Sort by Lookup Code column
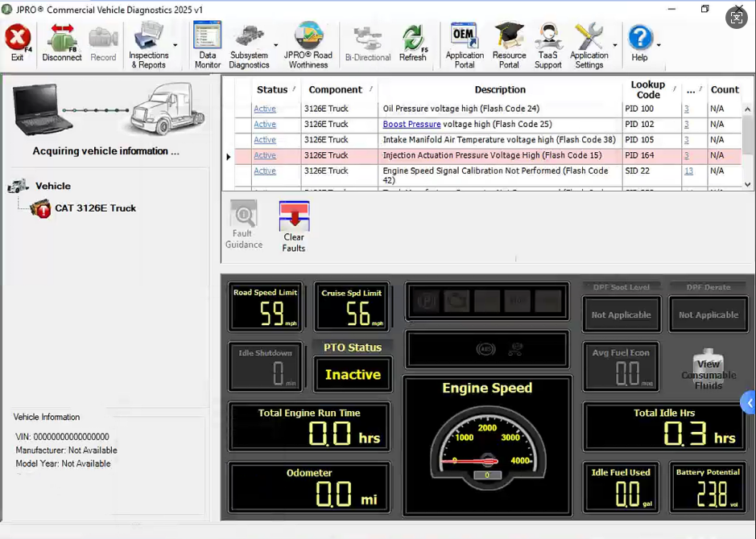 (652, 89)
